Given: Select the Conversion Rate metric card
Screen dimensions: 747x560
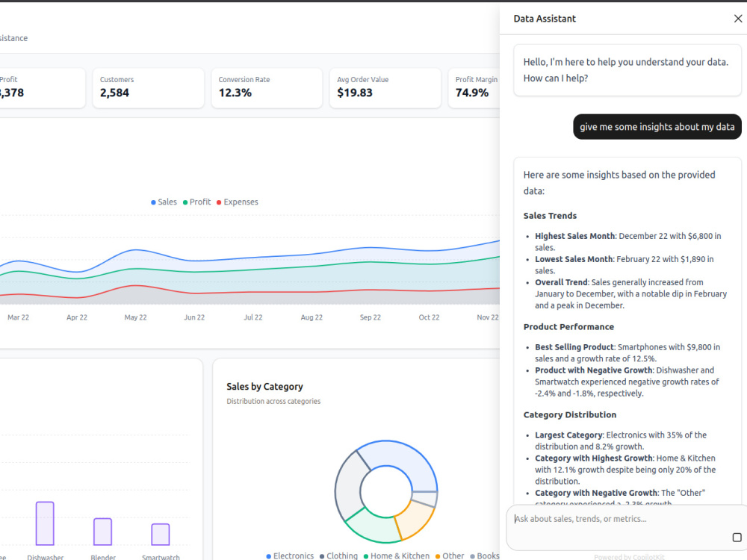Looking at the screenshot, I should pos(267,88).
